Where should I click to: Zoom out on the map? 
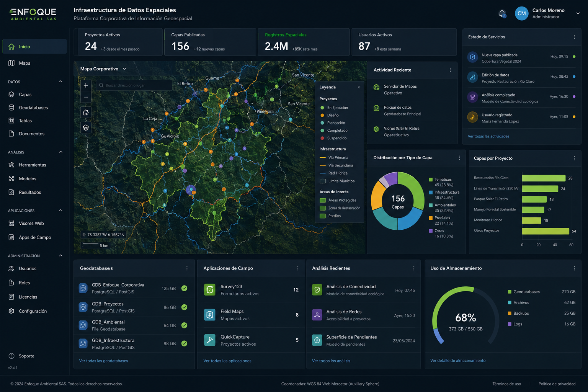(86, 97)
